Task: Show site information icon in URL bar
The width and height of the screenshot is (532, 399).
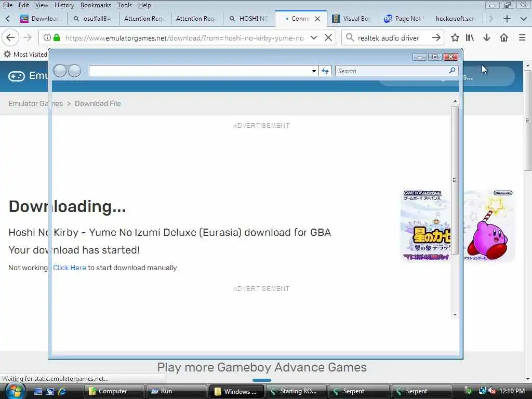Action: click(47, 37)
